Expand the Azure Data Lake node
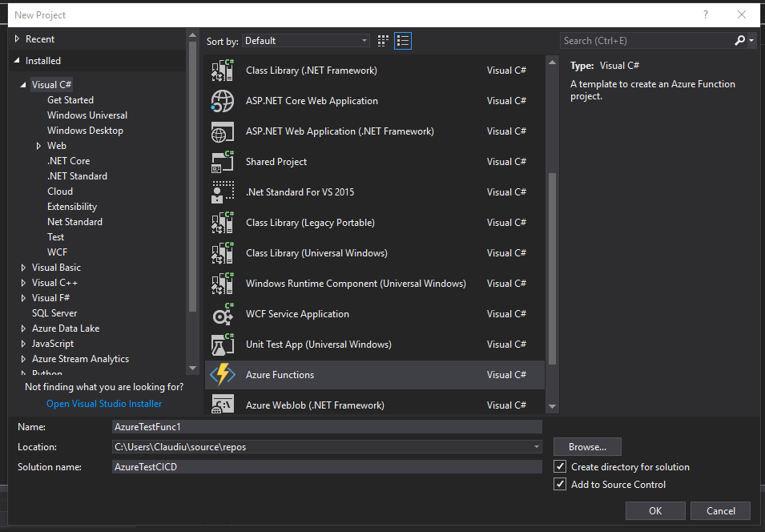Viewport: 765px width, 532px height. point(23,328)
